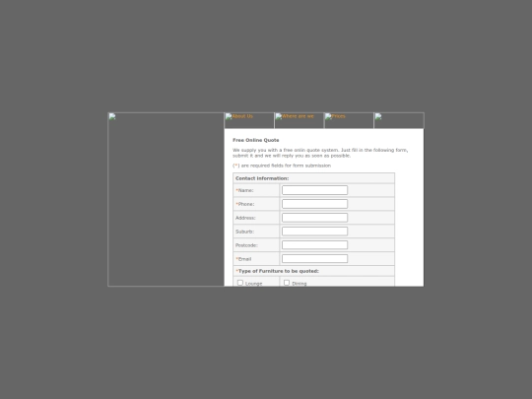
Task: Open the About Us navigation link
Action: coord(249,120)
